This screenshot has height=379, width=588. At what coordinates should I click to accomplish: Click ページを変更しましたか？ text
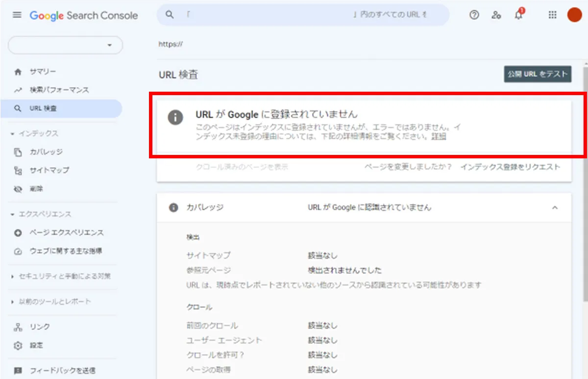point(408,167)
